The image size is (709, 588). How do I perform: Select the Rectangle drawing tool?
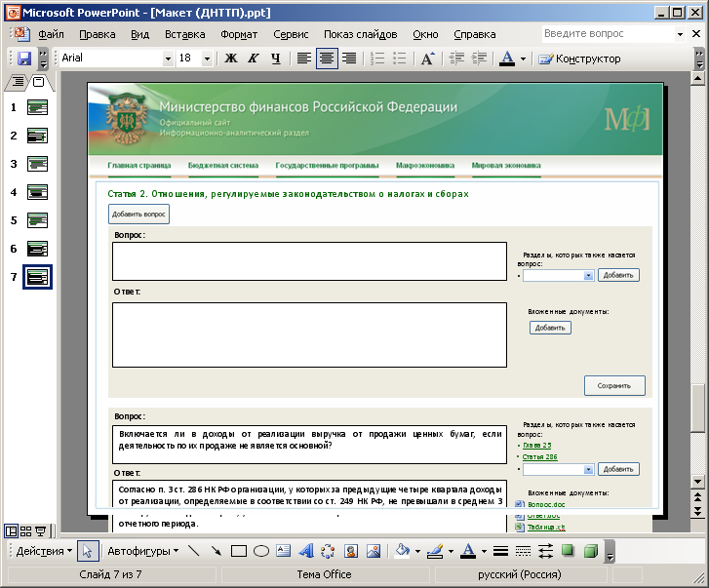[239, 551]
